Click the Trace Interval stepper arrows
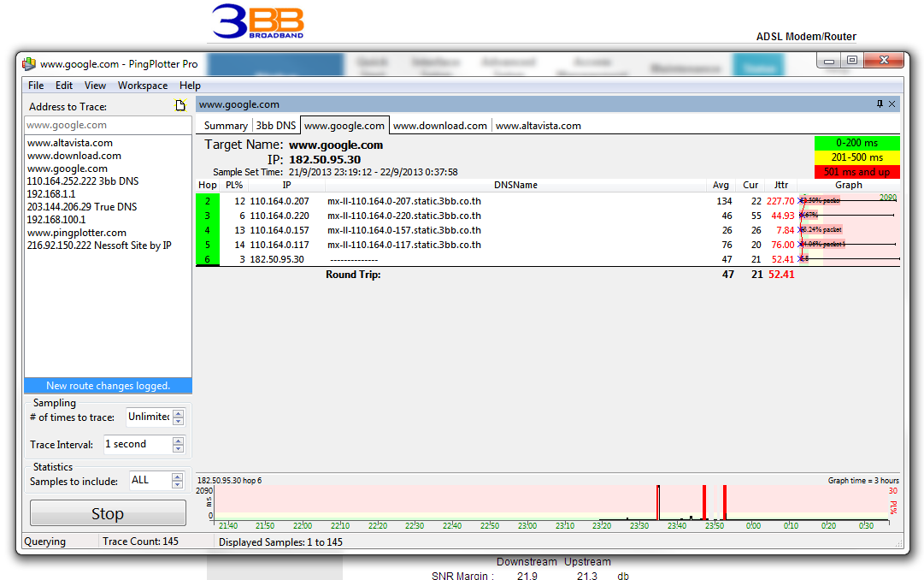 tap(179, 444)
